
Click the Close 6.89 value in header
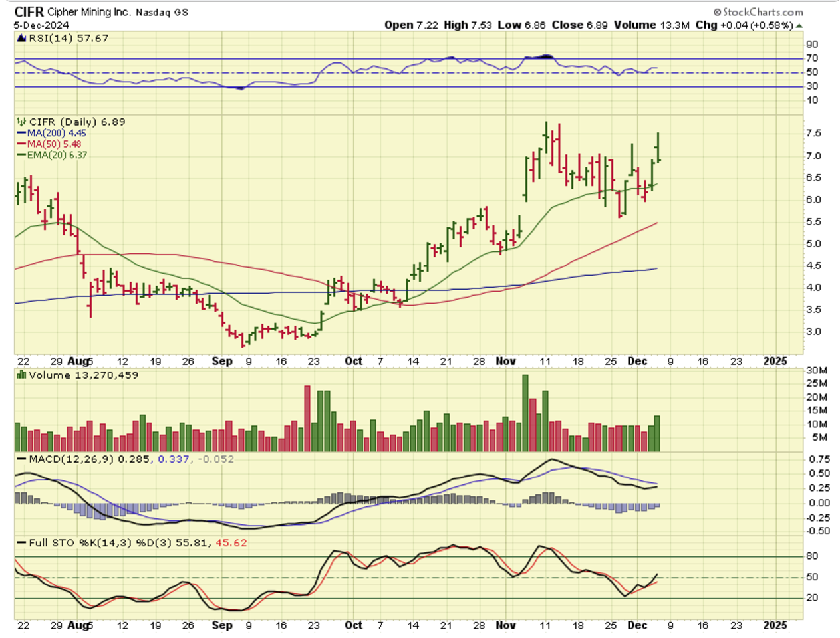click(x=580, y=25)
